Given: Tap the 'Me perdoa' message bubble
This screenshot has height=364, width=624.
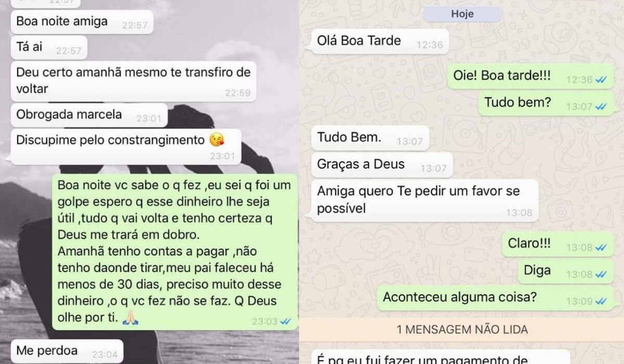Looking at the screenshot, I should click(66, 352).
